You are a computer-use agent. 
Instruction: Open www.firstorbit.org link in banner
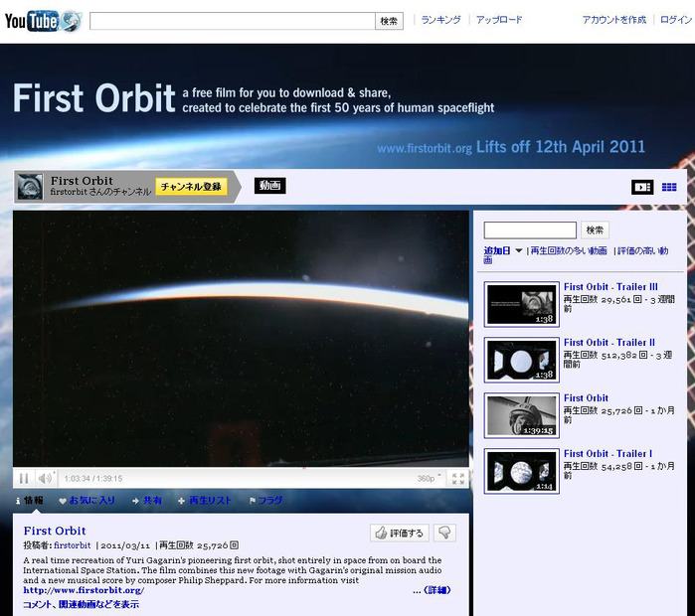coord(425,148)
